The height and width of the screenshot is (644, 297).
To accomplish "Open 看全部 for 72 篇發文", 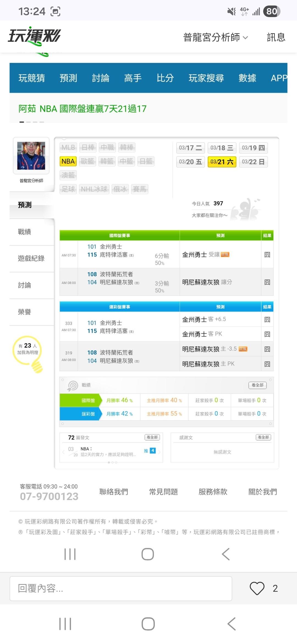I will click(152, 437).
